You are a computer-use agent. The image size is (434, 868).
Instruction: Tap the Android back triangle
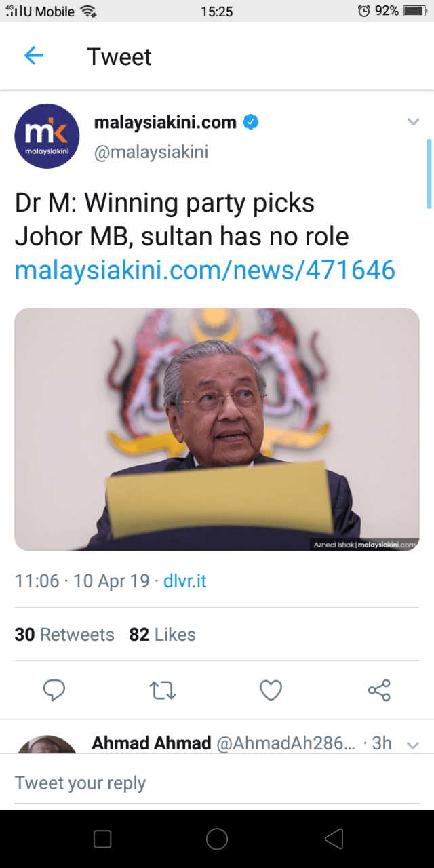pyautogui.click(x=334, y=839)
